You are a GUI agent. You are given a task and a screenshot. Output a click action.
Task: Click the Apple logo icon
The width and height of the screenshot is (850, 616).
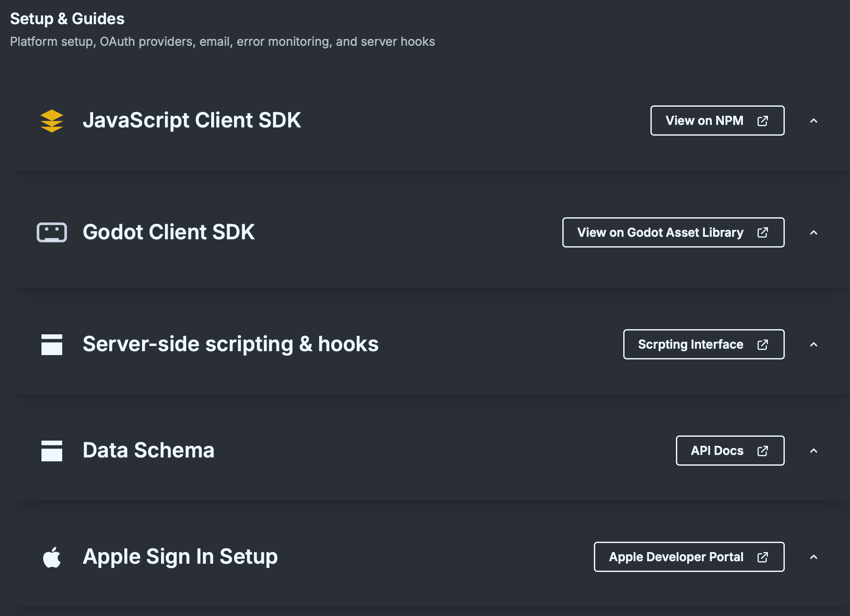pyautogui.click(x=51, y=557)
